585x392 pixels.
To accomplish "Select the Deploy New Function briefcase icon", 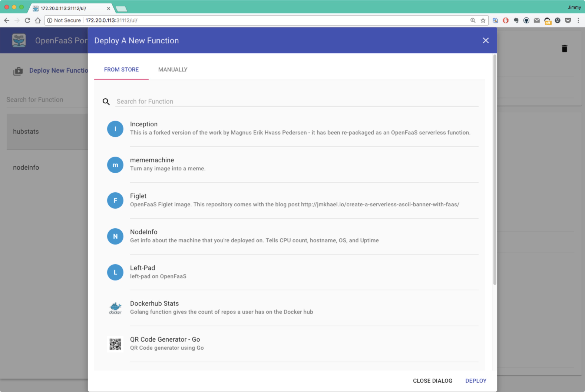I will click(x=18, y=71).
